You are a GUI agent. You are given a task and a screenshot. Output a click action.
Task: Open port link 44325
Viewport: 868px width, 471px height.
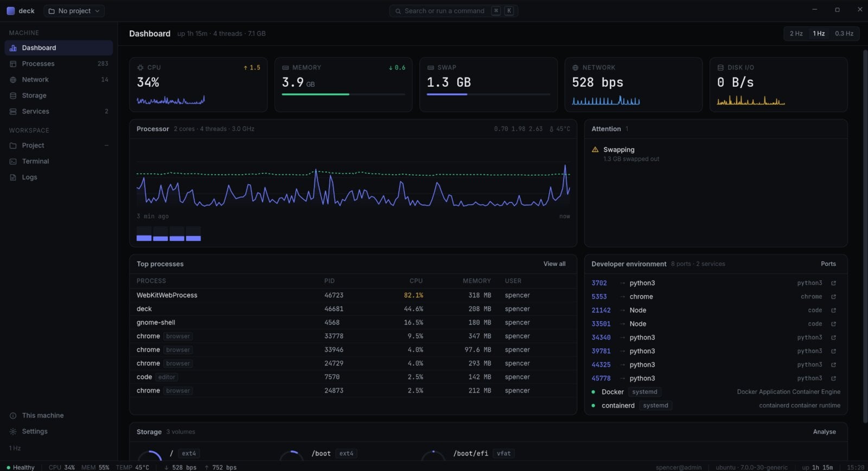601,365
